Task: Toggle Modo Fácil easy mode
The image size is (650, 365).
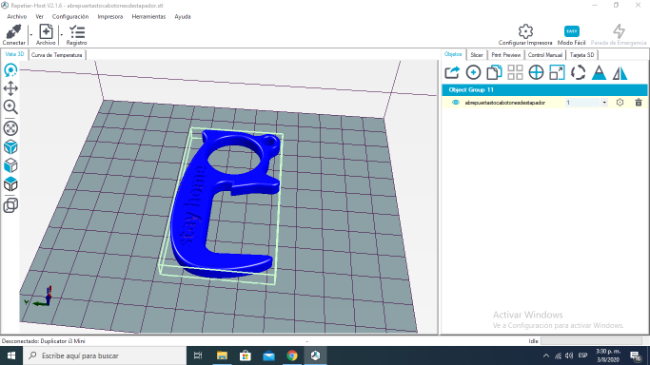Action: point(572,35)
